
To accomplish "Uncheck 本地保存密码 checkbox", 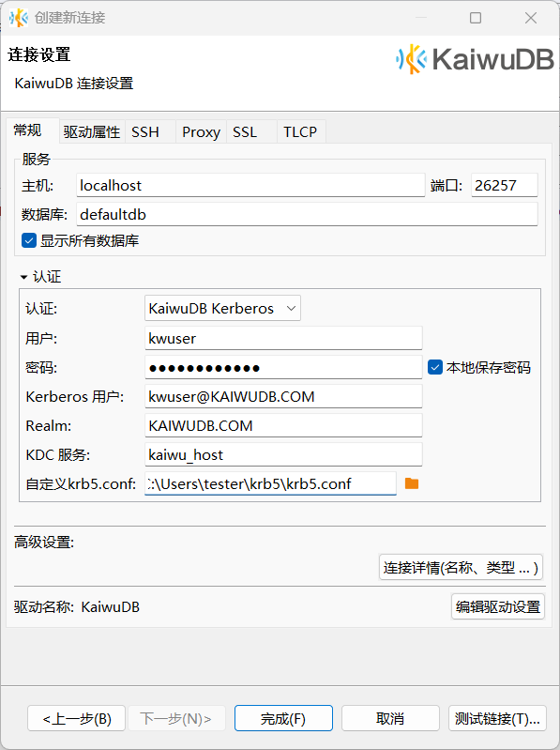I will 435,367.
